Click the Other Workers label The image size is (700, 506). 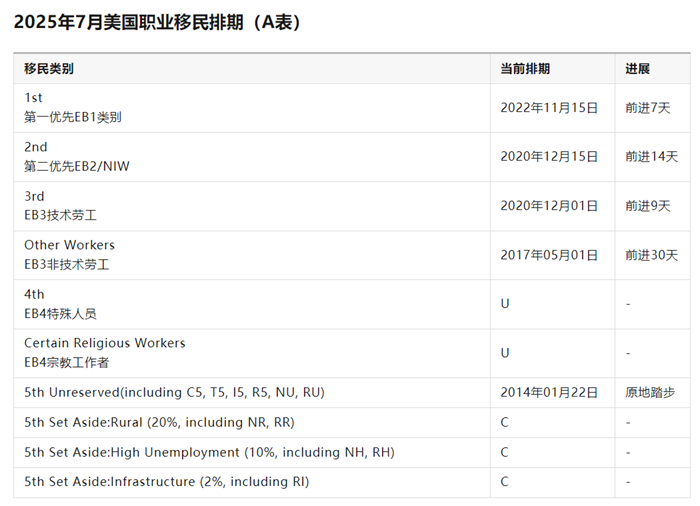(x=69, y=245)
